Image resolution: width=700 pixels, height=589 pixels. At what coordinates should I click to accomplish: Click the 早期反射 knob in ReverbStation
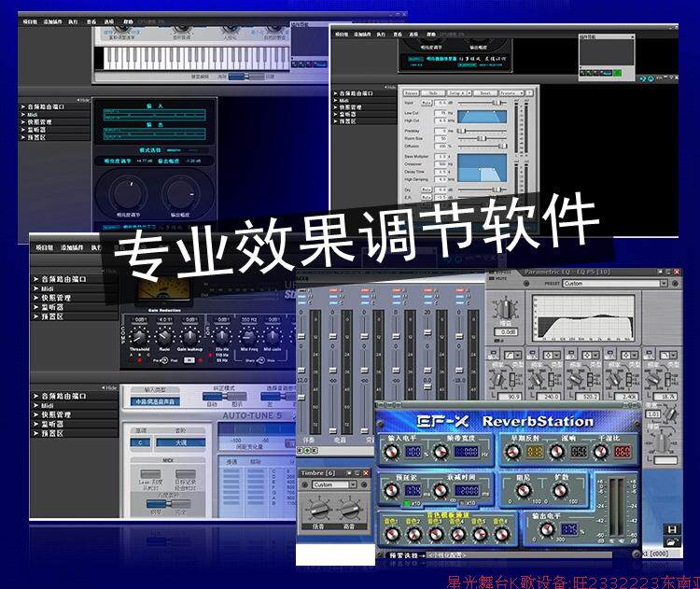click(x=512, y=452)
